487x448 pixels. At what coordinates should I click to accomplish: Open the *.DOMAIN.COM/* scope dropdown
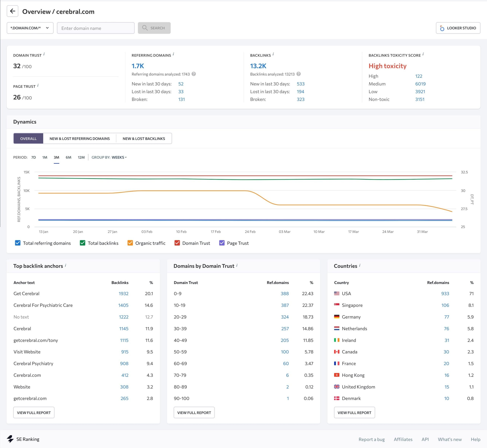pos(30,28)
